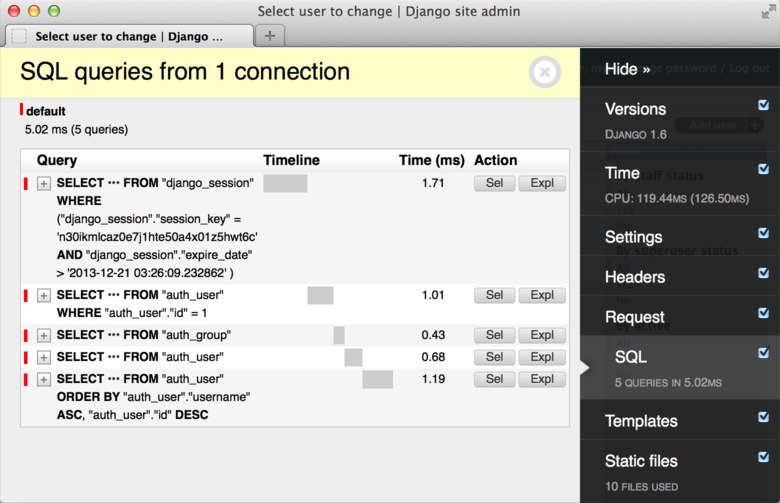The width and height of the screenshot is (780, 503).
Task: Expand the auth_group query row
Action: coord(44,335)
